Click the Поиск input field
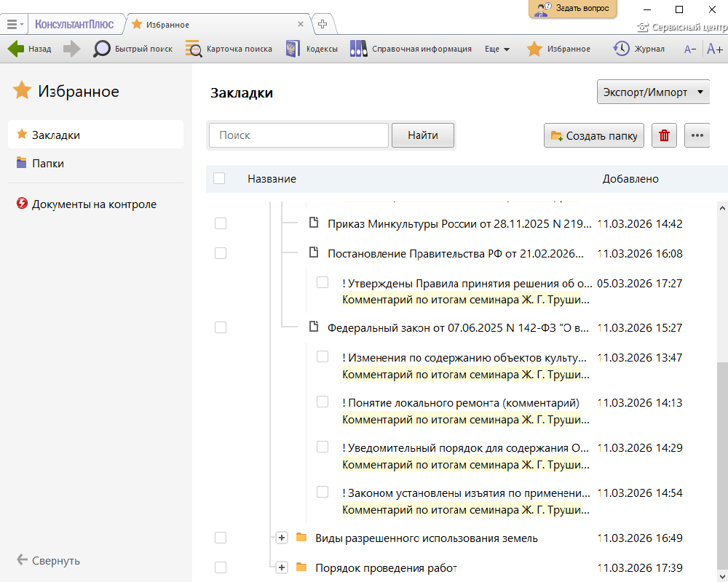The image size is (728, 582). click(298, 135)
